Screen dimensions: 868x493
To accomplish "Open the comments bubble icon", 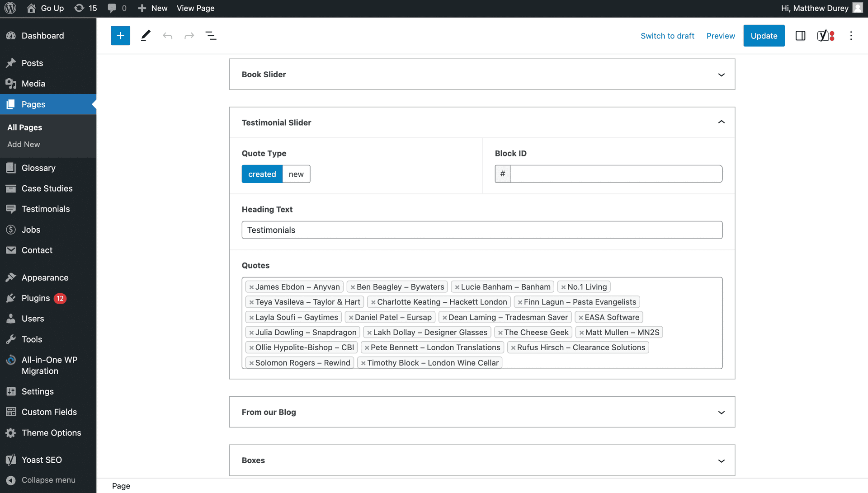I will (117, 8).
